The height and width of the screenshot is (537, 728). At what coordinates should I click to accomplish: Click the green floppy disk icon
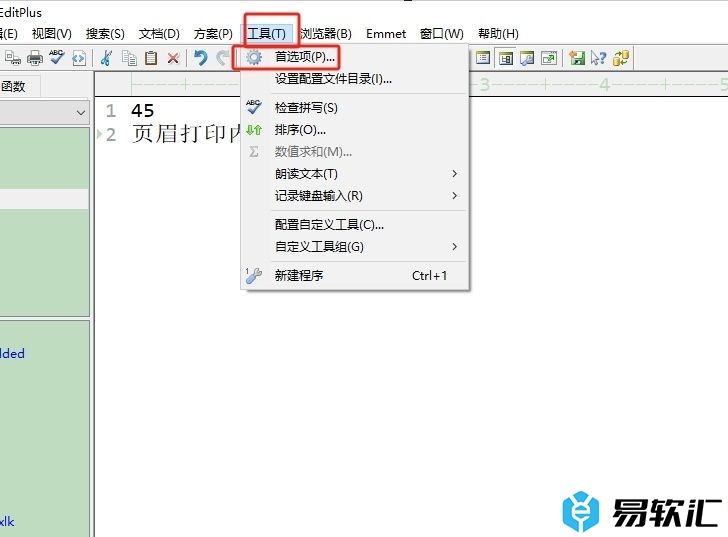[577, 58]
